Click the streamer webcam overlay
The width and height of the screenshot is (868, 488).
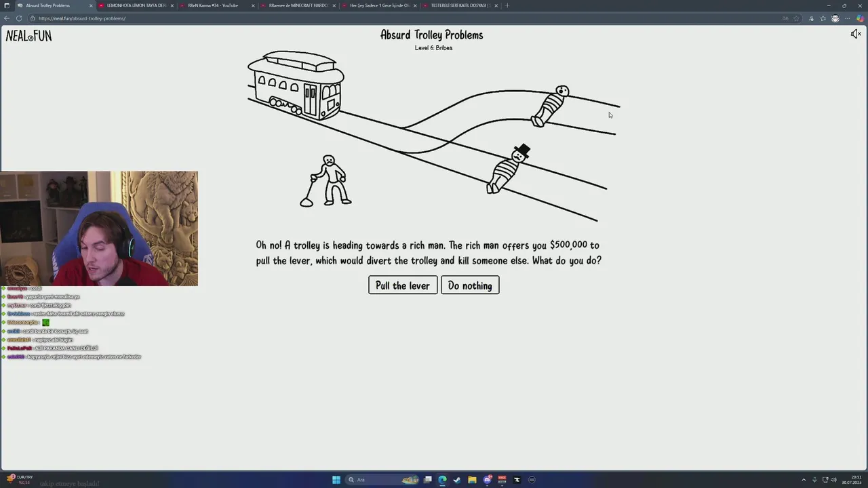[99, 228]
